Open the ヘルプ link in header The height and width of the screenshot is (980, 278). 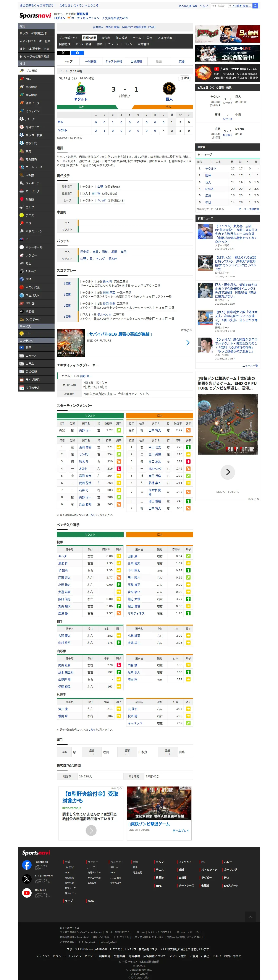pos(204,6)
